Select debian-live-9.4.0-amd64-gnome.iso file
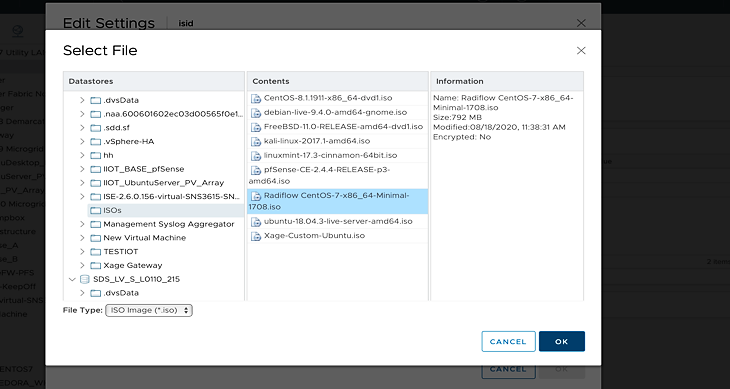 pos(338,113)
